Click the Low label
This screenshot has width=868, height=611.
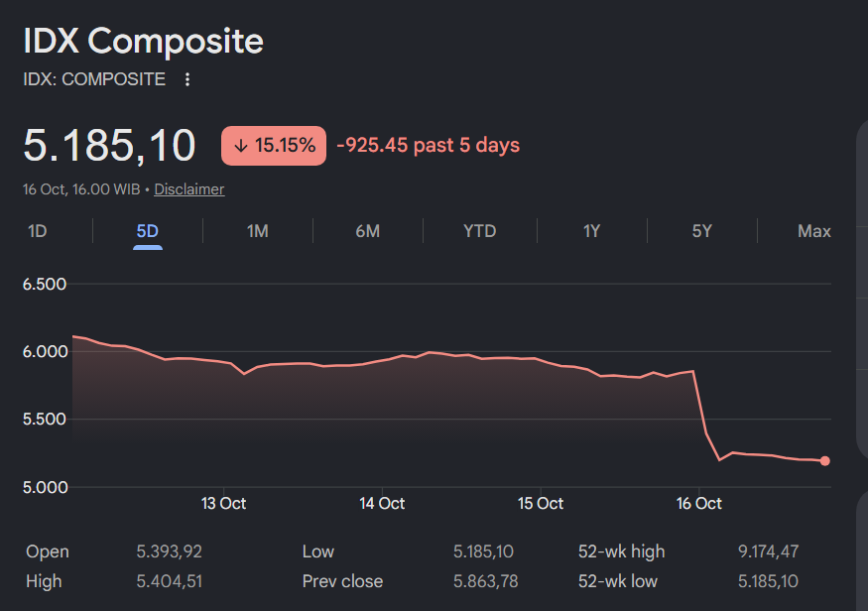[318, 551]
